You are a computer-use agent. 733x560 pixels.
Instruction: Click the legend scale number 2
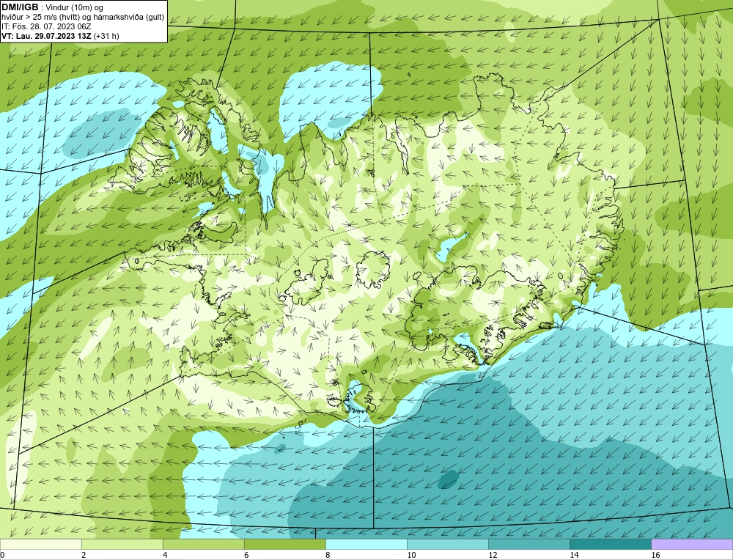[84, 555]
